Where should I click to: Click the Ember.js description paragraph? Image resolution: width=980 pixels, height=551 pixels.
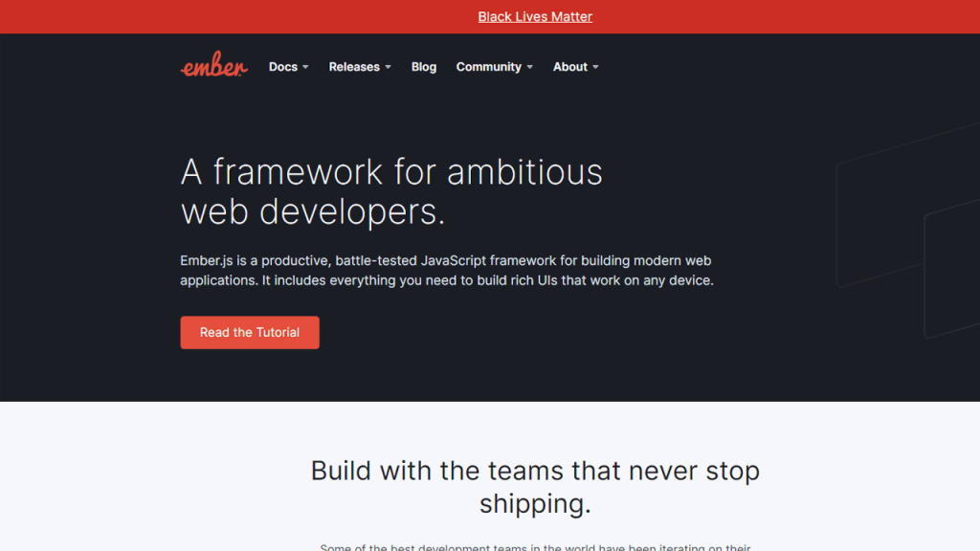[447, 271]
